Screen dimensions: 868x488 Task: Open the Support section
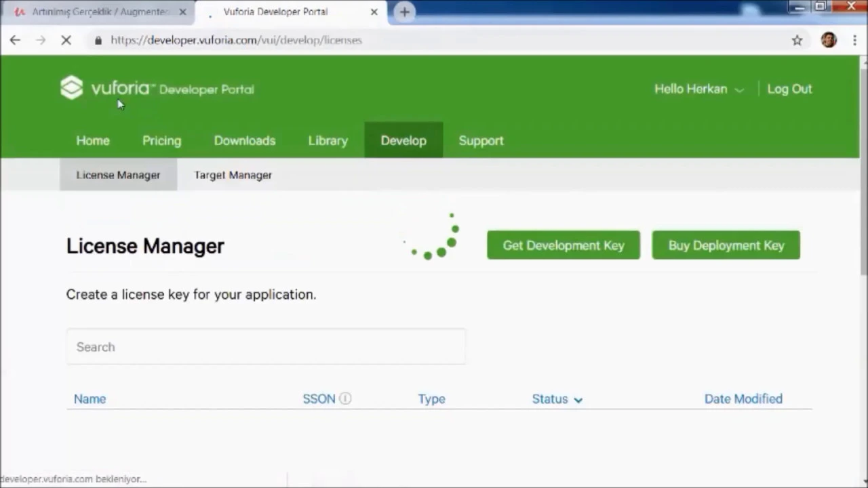481,140
